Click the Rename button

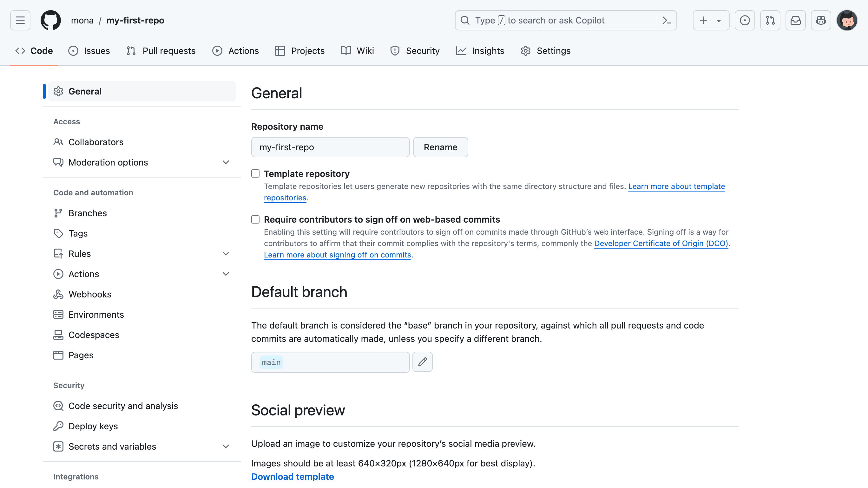point(440,147)
